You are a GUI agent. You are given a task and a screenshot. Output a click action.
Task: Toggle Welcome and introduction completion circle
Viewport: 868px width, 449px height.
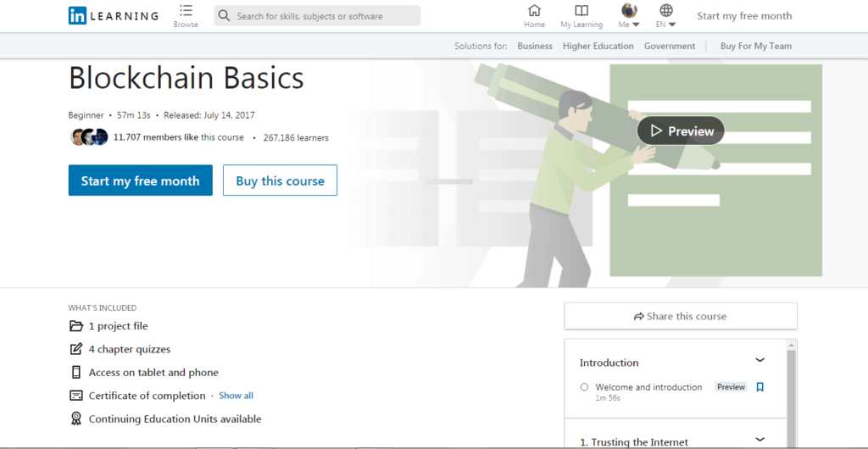click(584, 387)
